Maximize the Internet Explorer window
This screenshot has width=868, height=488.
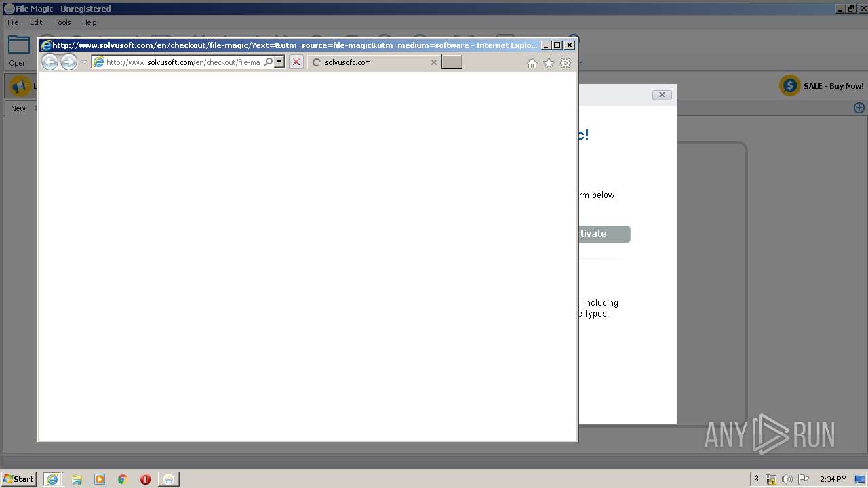(557, 45)
